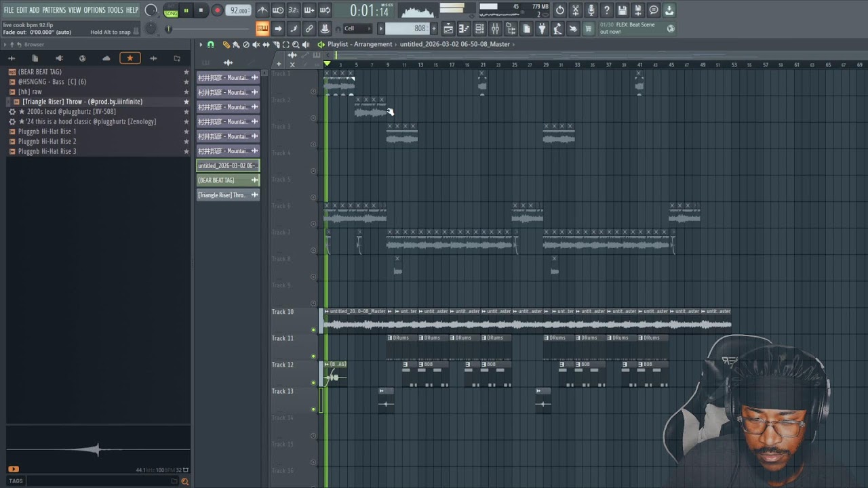Select the (BEAR BEAT TAG) clip in picker
The height and width of the screenshot is (488, 868).
228,180
